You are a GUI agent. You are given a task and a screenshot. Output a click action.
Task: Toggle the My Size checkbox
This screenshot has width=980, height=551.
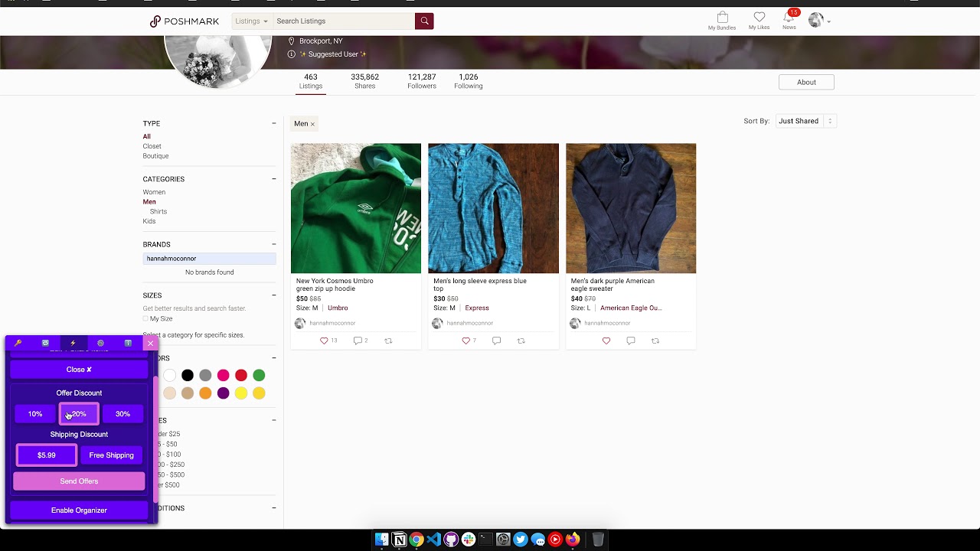click(145, 318)
